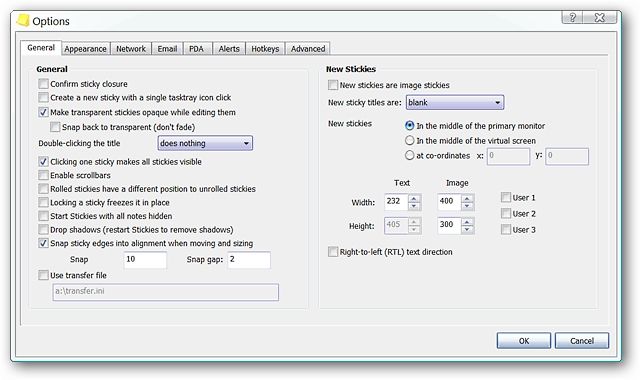Check Locking a sticky freezes it in place

(43, 202)
